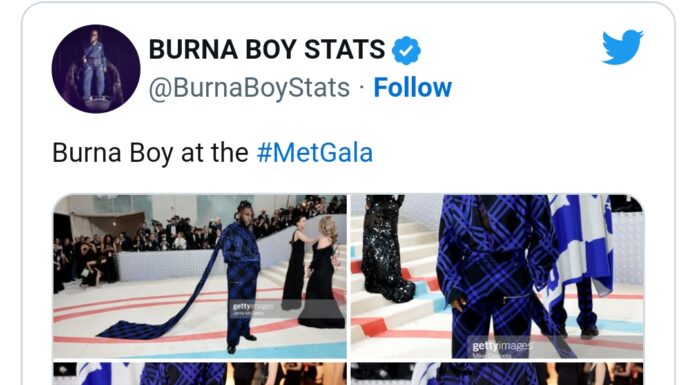Click getty images watermark on top-right photo
Viewport: 696px width, 385px height.
point(502,348)
